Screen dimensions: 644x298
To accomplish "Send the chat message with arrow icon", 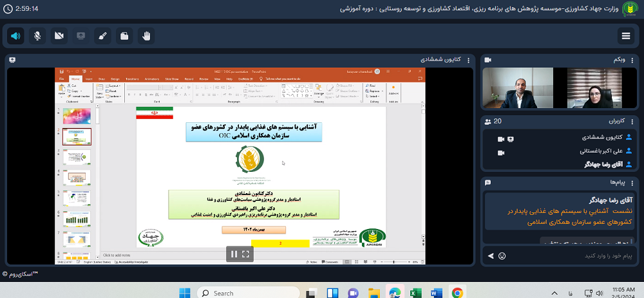I will (x=490, y=256).
